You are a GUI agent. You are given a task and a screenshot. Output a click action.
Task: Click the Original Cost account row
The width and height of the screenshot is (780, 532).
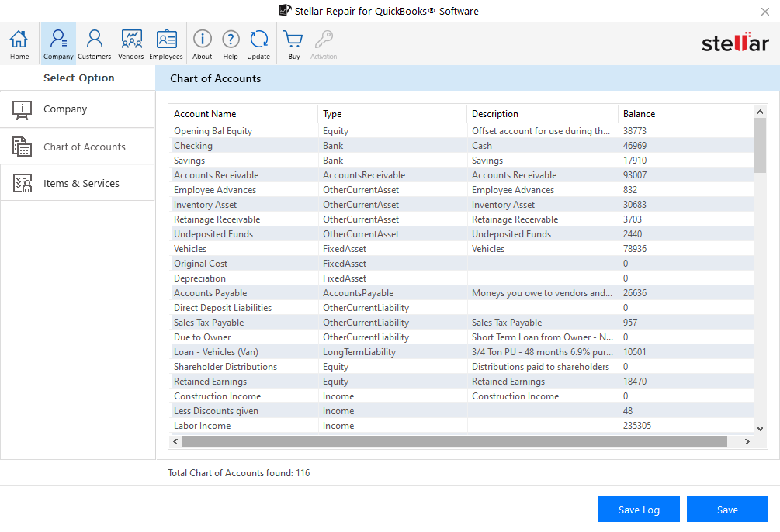(x=461, y=264)
